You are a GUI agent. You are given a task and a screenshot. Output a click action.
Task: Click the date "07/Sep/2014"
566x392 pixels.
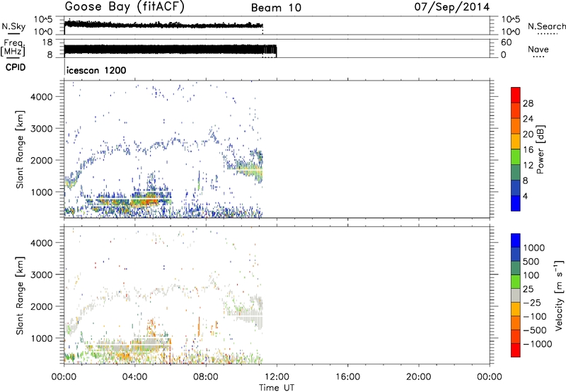[x=452, y=7]
